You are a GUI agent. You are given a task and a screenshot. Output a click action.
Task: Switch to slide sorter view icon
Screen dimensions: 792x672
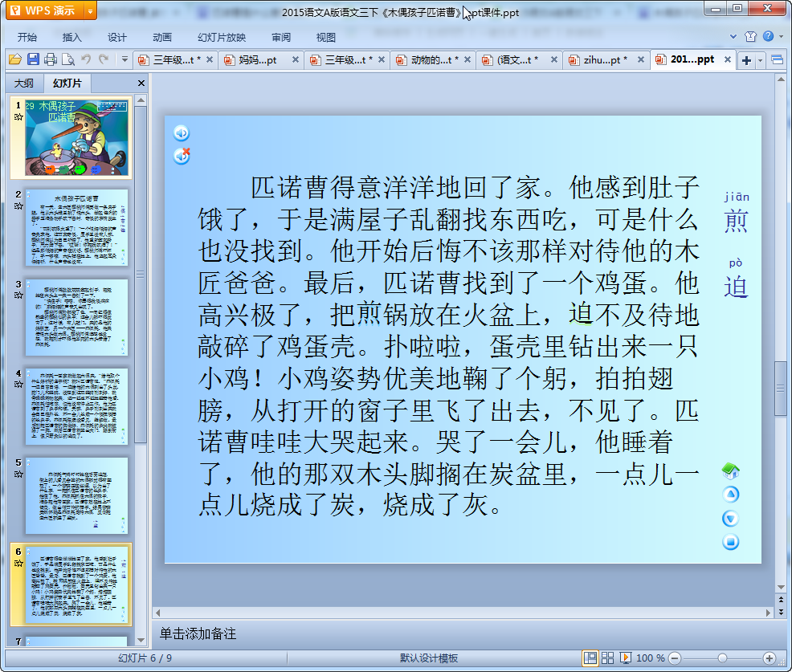tap(607, 658)
